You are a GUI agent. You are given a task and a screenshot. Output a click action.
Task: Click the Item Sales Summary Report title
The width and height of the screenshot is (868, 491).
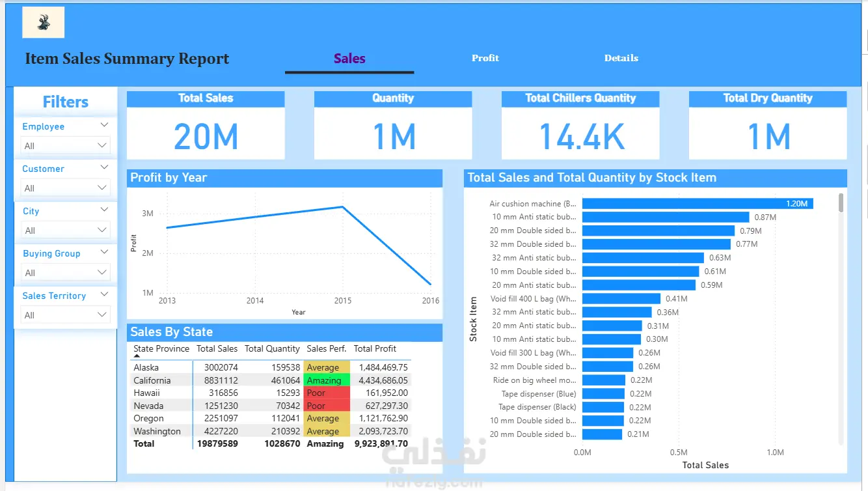[128, 59]
